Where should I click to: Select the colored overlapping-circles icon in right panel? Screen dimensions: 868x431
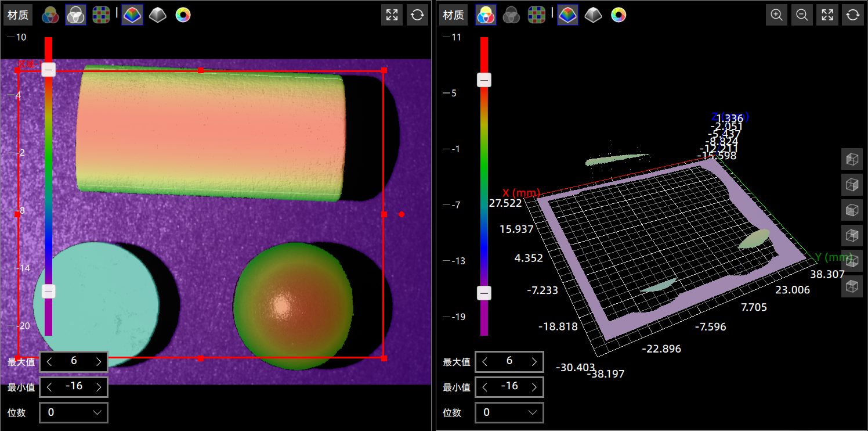click(x=486, y=15)
